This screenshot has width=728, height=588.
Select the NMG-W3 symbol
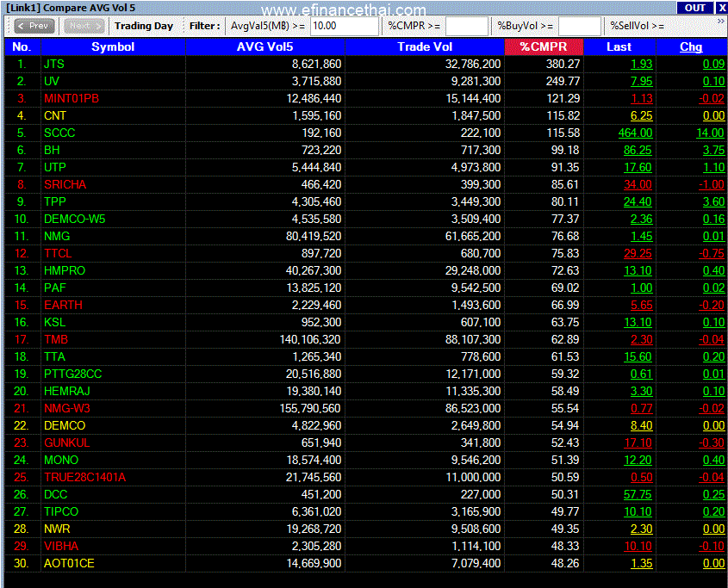[x=67, y=408]
